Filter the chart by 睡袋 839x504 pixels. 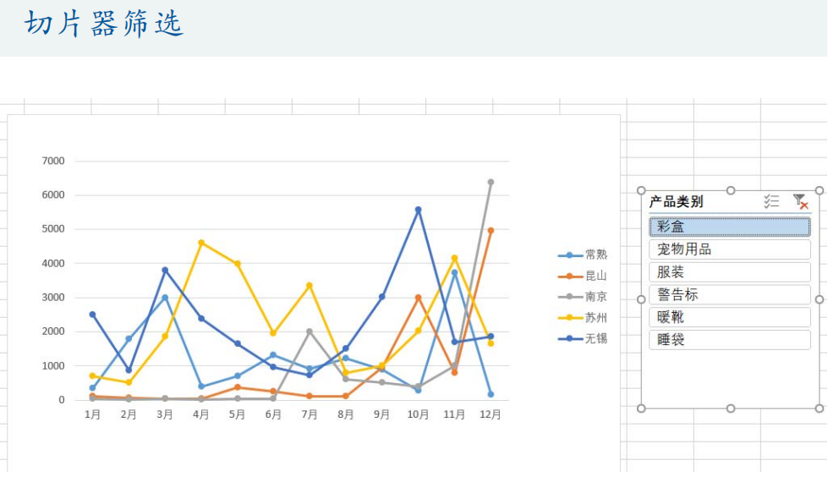click(729, 340)
